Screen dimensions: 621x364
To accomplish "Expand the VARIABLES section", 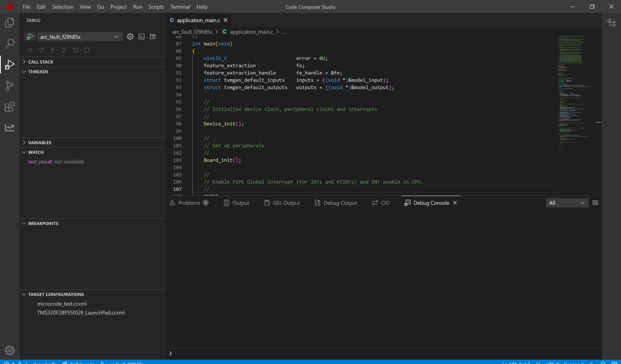I will tap(92, 143).
